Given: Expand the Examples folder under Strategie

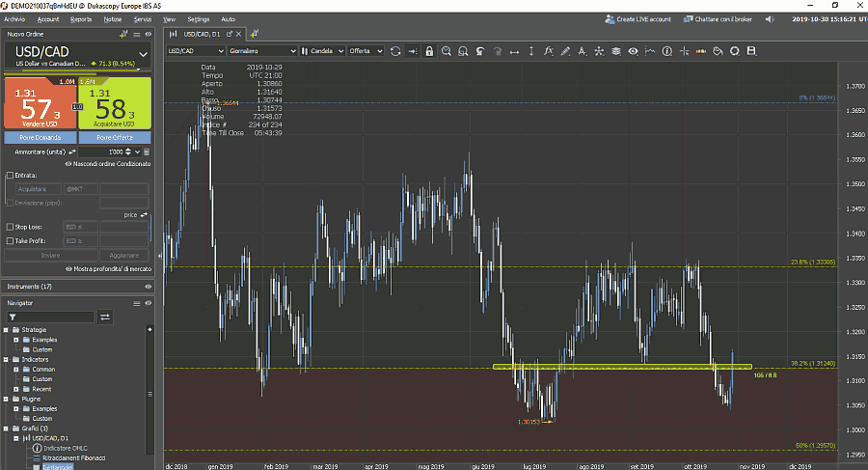Looking at the screenshot, I should (16, 340).
